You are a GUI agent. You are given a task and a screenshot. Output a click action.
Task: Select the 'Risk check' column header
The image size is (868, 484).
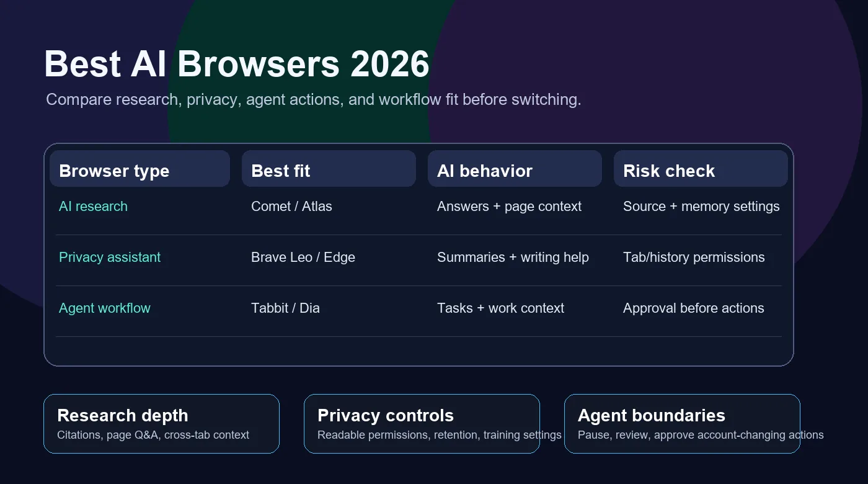tap(701, 168)
